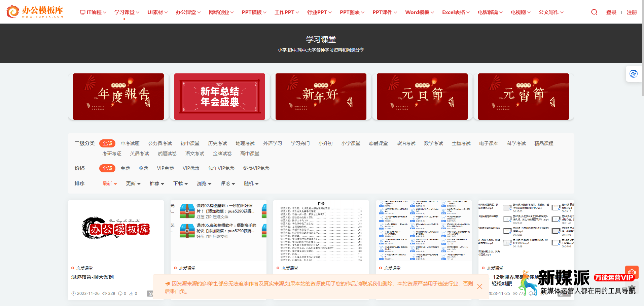Open the site search
Screen dimensions: 644x306
594,12
